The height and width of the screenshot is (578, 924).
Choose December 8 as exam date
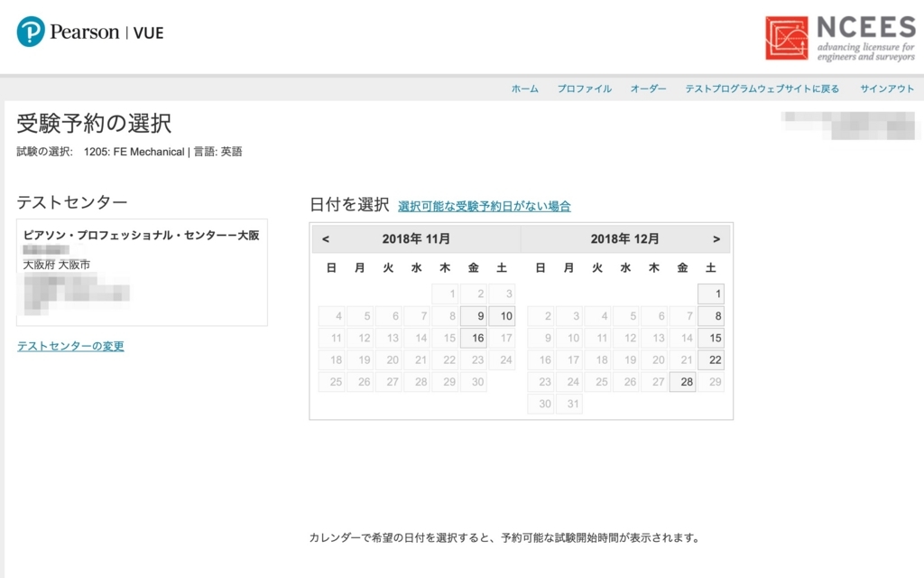tap(711, 315)
